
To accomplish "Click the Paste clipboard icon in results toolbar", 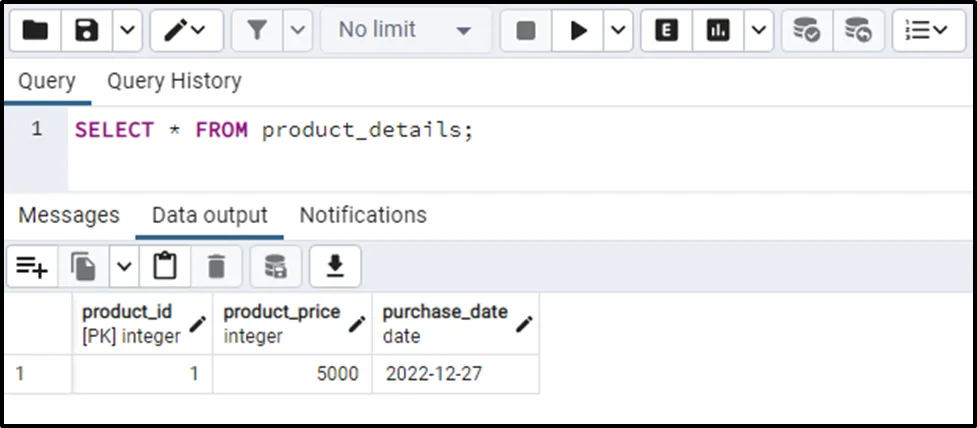I will (164, 266).
